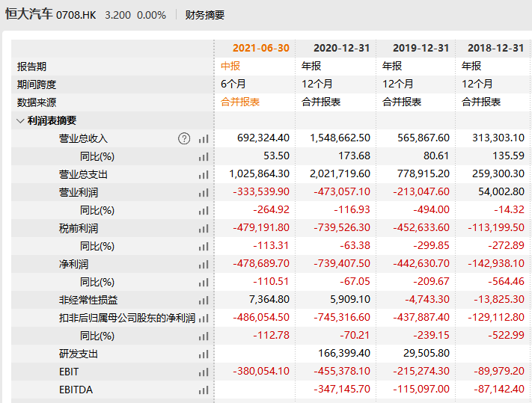Click EBIT value -380,054.10
532x403 pixels.
tap(261, 372)
